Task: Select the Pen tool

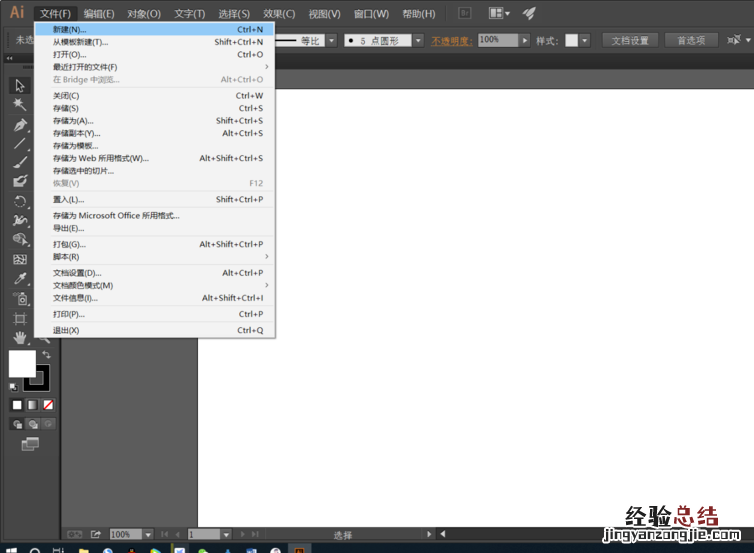Action: tap(20, 125)
